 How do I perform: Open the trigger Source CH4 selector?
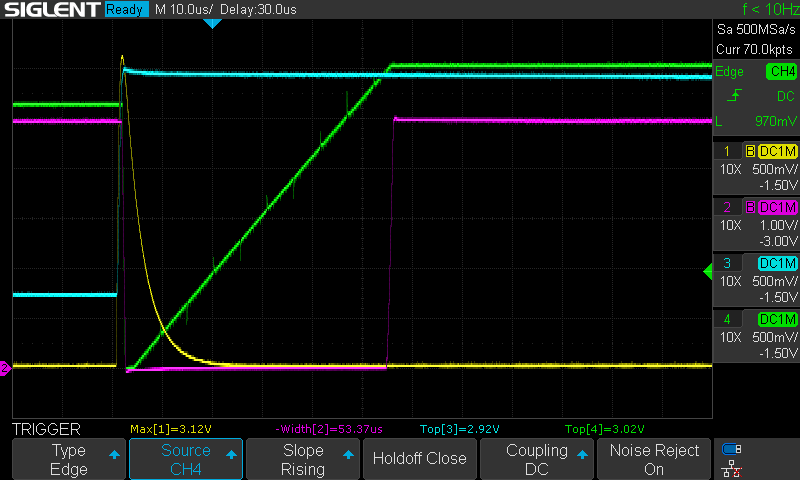186,459
